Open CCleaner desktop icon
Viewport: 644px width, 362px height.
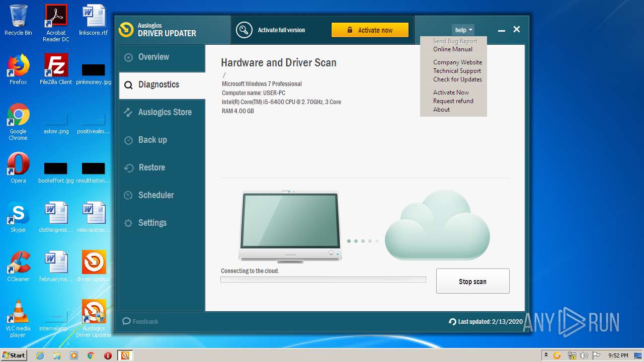pyautogui.click(x=18, y=266)
